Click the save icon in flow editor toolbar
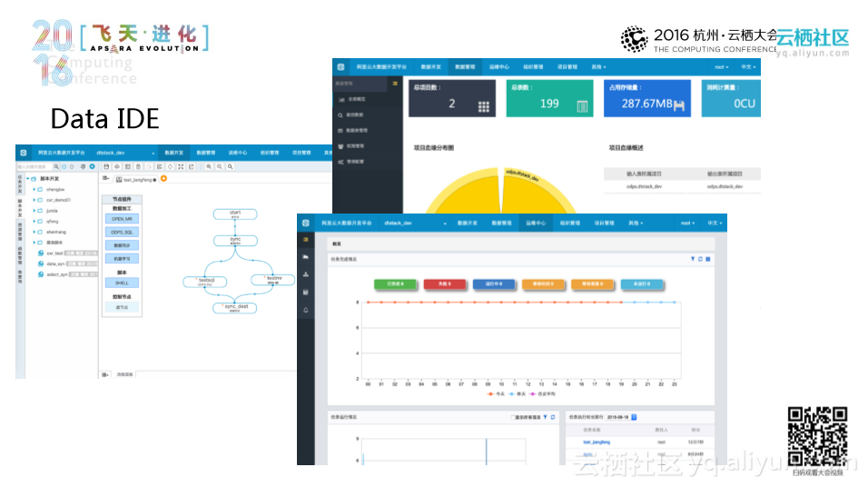 106,166
